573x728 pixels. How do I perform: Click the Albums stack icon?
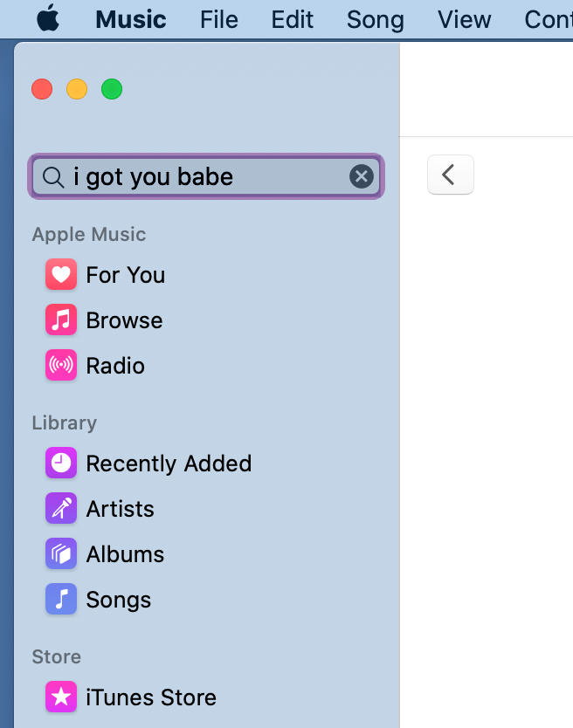(60, 554)
